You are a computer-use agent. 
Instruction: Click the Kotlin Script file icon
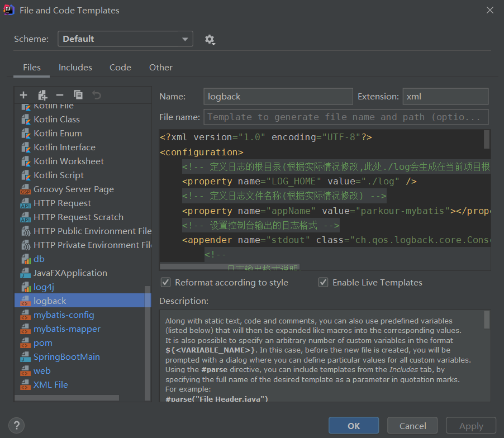pyautogui.click(x=26, y=175)
